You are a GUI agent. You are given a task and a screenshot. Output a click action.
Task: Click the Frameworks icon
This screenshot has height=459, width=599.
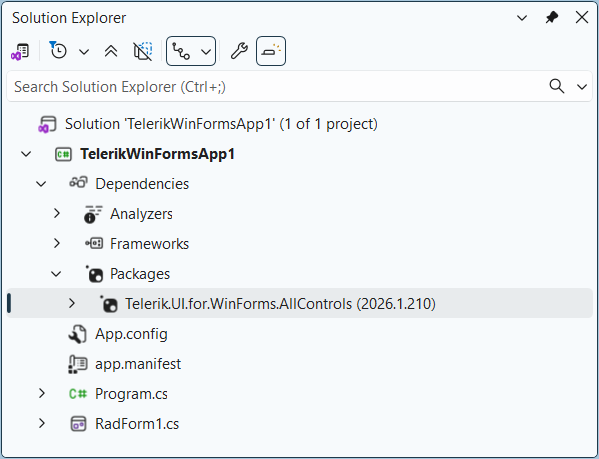coord(94,243)
